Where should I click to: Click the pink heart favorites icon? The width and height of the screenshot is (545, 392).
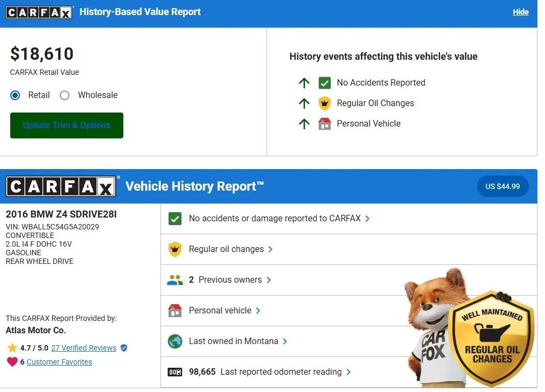[x=12, y=362]
